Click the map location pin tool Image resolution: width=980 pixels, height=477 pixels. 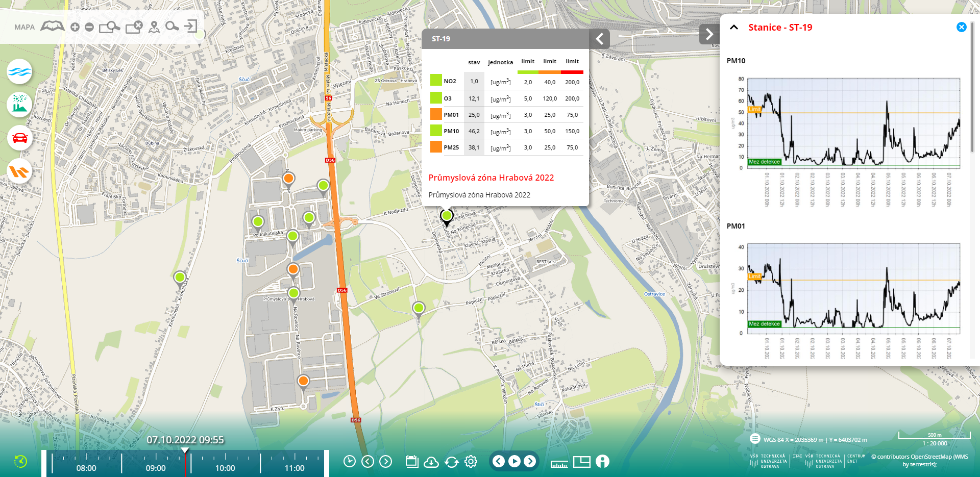click(154, 27)
